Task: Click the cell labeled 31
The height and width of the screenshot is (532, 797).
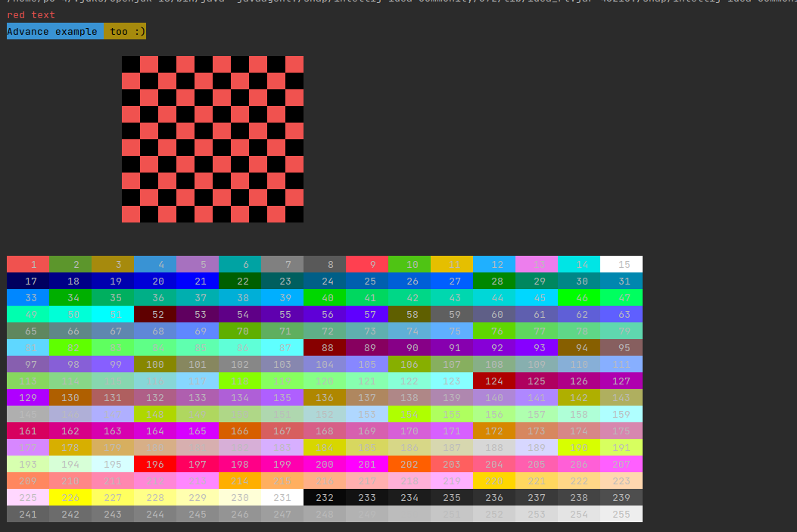Action: tap(621, 281)
